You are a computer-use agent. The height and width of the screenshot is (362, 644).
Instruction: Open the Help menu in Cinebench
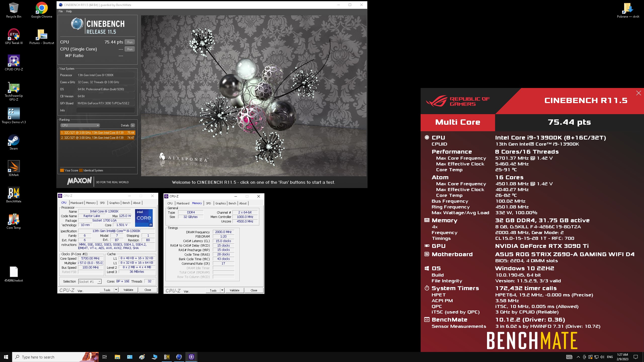[x=69, y=11]
